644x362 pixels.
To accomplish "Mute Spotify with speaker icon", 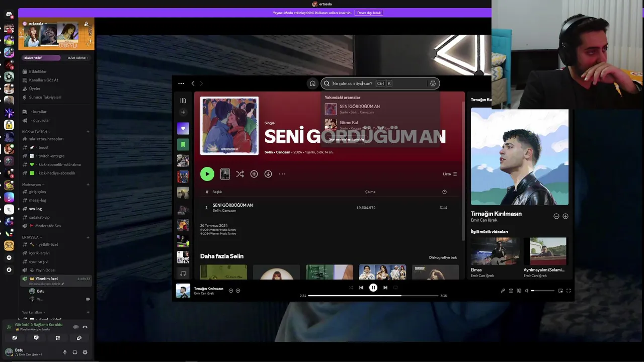I will 526,291.
